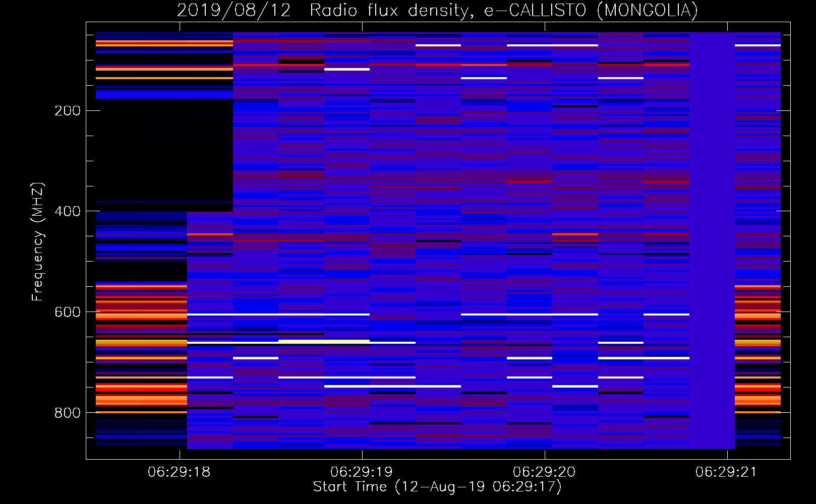Click the date '2019/08/12' in the title
Viewport: 816px width, 504px height.
(x=234, y=10)
